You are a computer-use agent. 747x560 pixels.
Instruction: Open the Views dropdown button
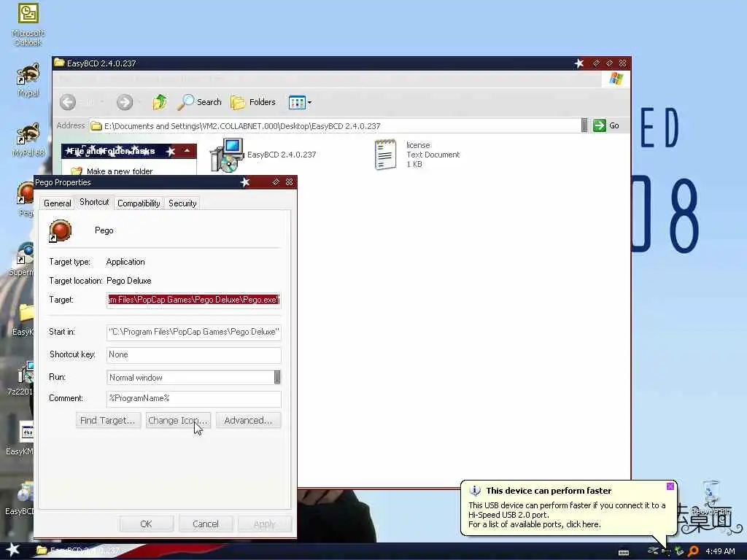(x=300, y=102)
